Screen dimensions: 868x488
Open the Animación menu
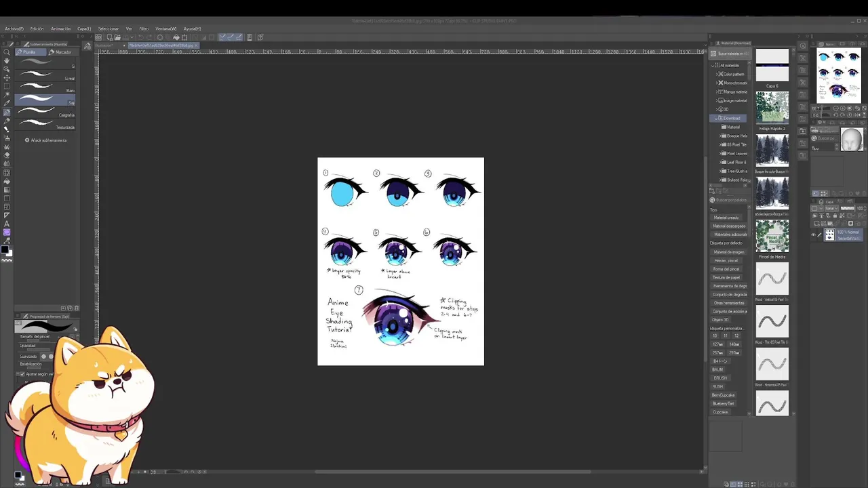click(x=61, y=28)
